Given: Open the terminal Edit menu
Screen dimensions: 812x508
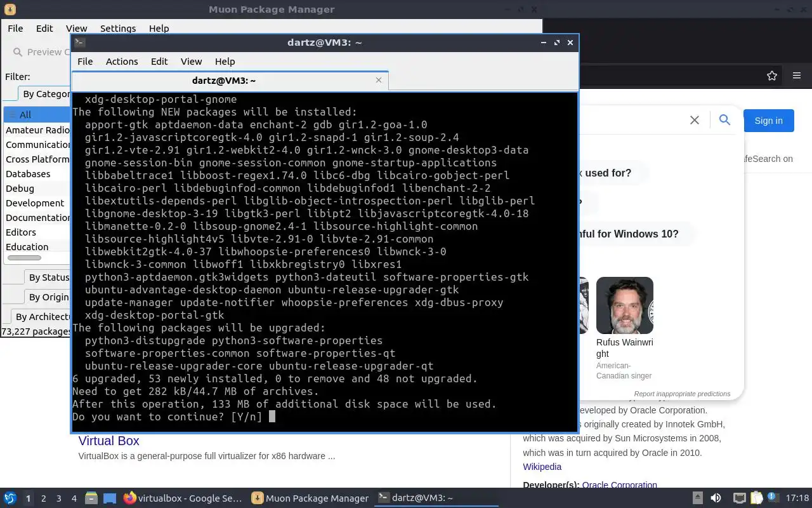Looking at the screenshot, I should coord(159,62).
